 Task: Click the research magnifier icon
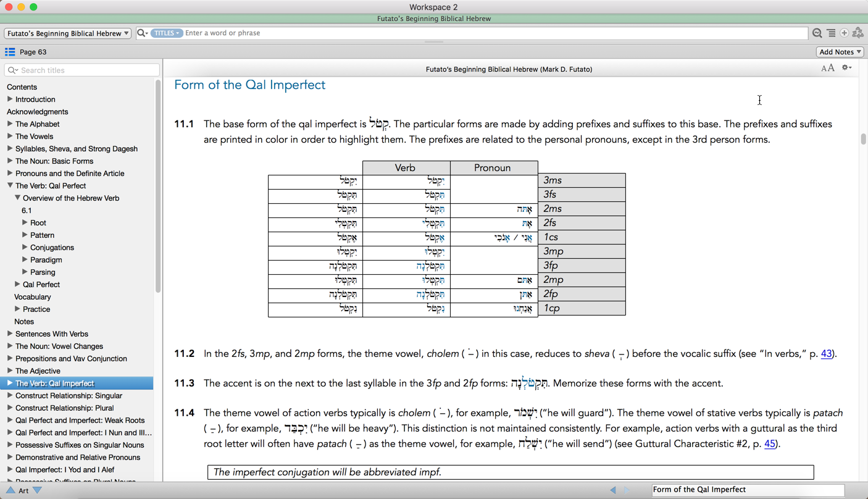pyautogui.click(x=817, y=33)
